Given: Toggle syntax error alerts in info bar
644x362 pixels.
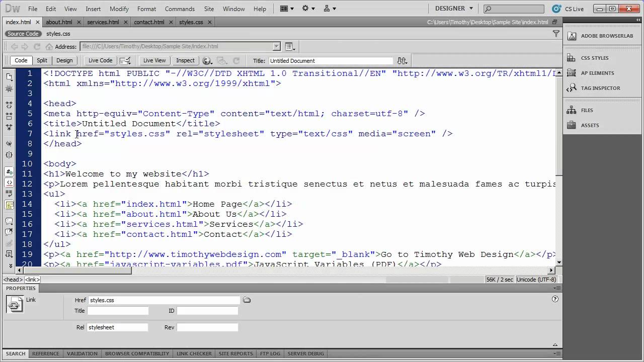Looking at the screenshot, I should 9,205.
